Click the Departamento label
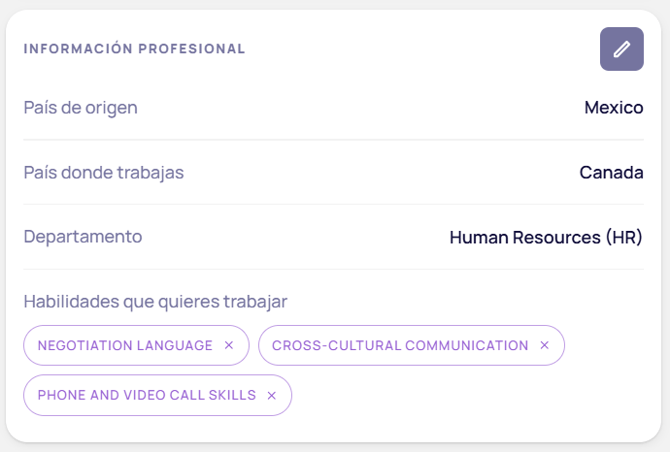 (x=83, y=237)
